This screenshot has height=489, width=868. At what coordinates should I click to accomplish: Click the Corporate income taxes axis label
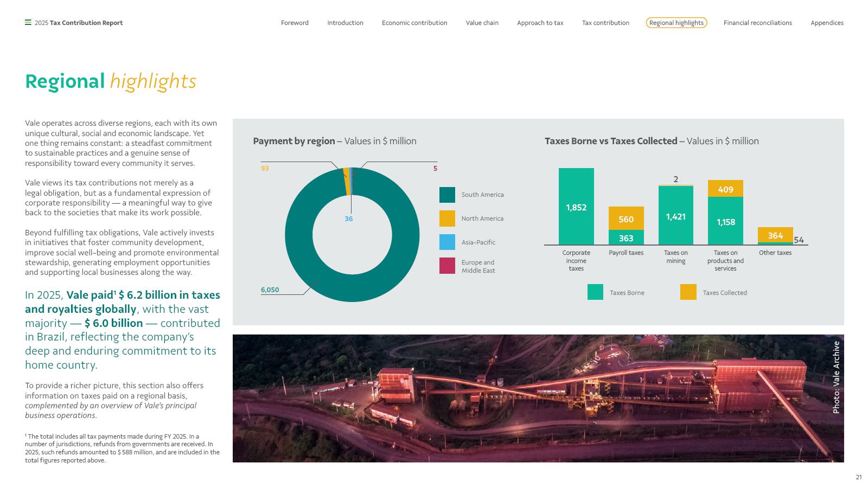tap(576, 261)
